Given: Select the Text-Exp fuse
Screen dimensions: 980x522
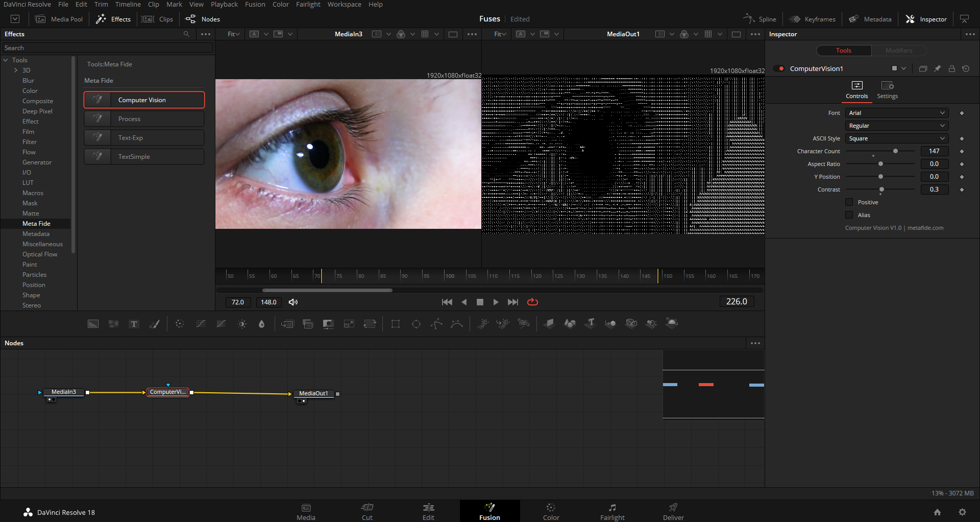Looking at the screenshot, I should [144, 138].
